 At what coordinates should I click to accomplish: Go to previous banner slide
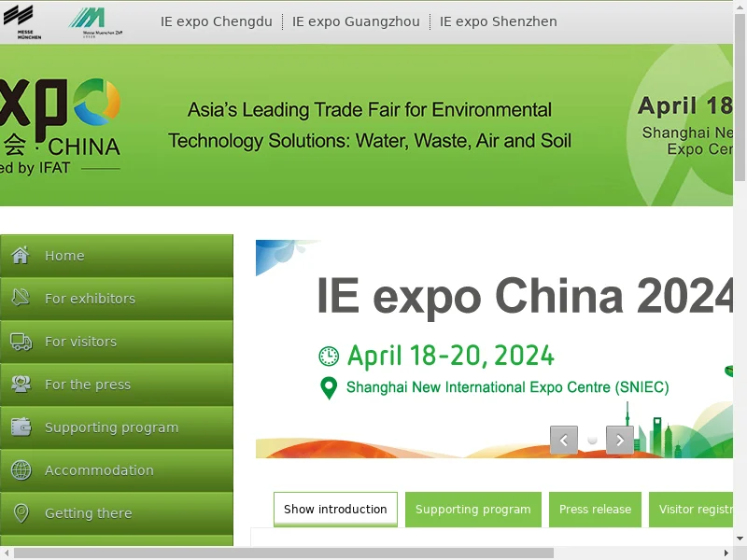(564, 440)
